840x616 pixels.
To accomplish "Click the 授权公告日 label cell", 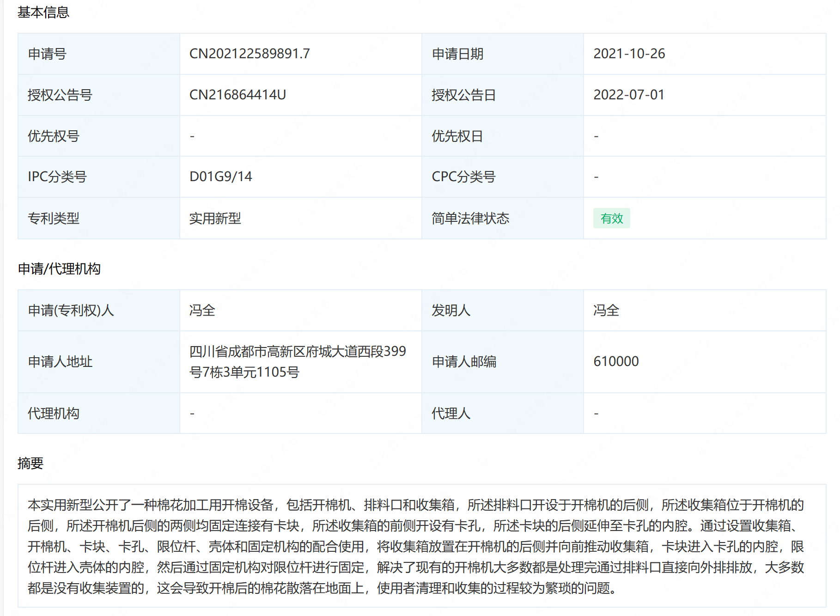I will tap(503, 95).
